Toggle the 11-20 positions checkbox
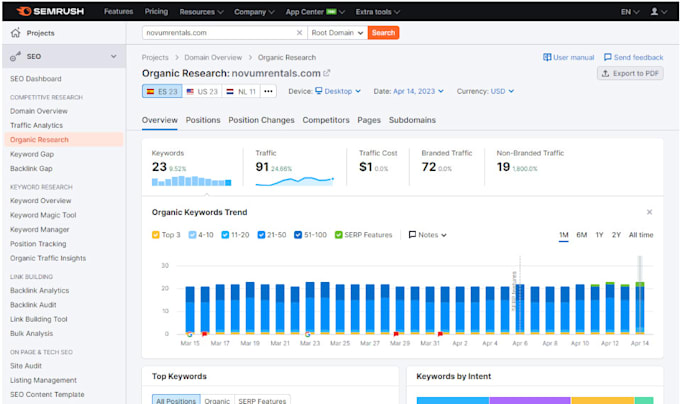680x404 pixels. (225, 235)
